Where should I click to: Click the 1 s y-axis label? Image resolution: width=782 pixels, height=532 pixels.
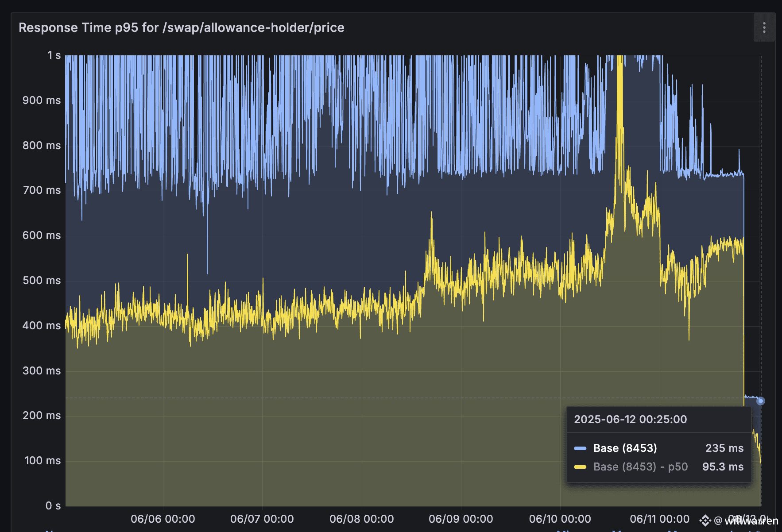(54, 55)
